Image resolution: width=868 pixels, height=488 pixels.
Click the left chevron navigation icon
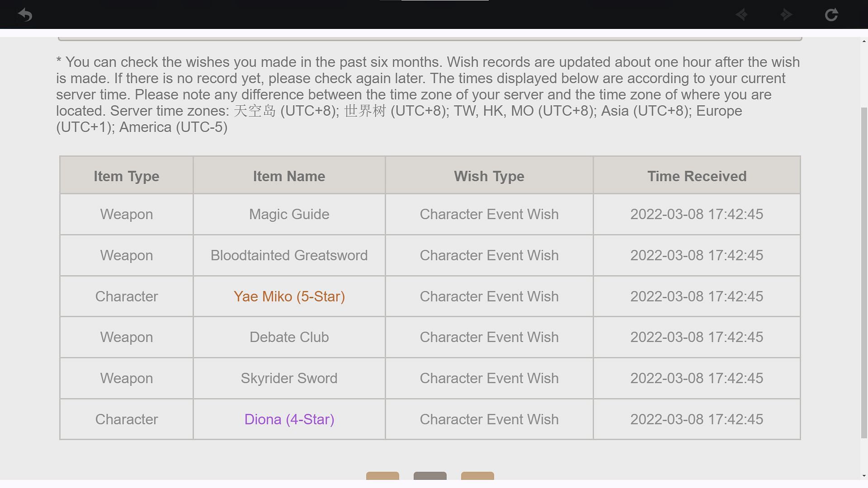pyautogui.click(x=742, y=14)
